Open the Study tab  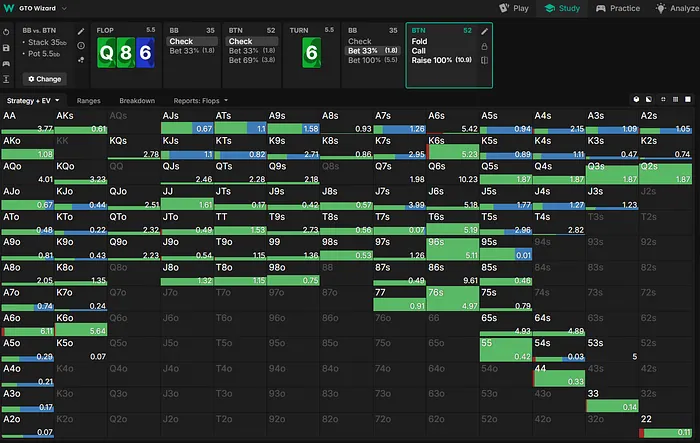[x=562, y=8]
